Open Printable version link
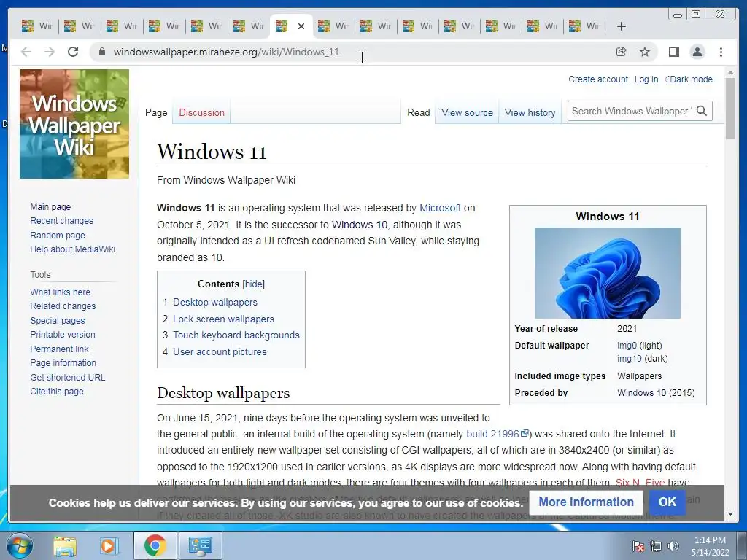Viewport: 747px width, 560px height. pos(63,335)
